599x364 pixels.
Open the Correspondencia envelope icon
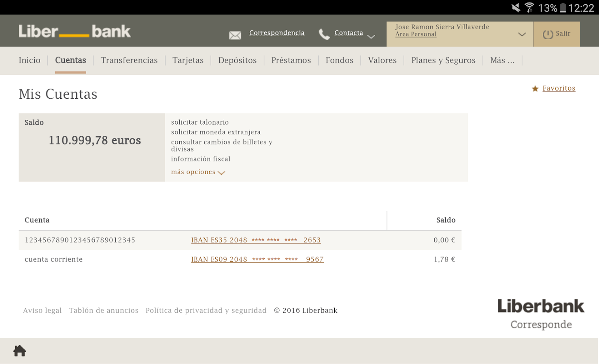(x=235, y=35)
